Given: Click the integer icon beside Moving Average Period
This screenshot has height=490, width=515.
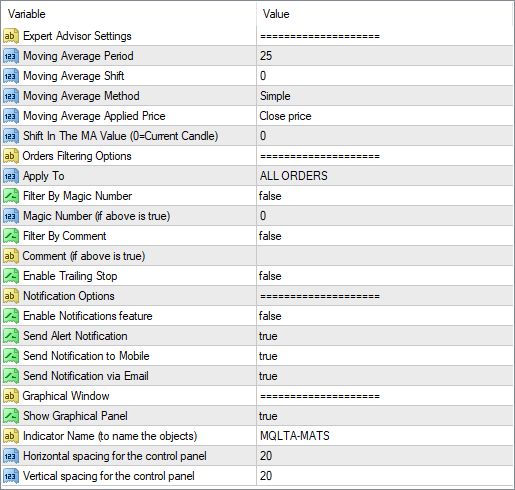Looking at the screenshot, I should pyautogui.click(x=10, y=56).
